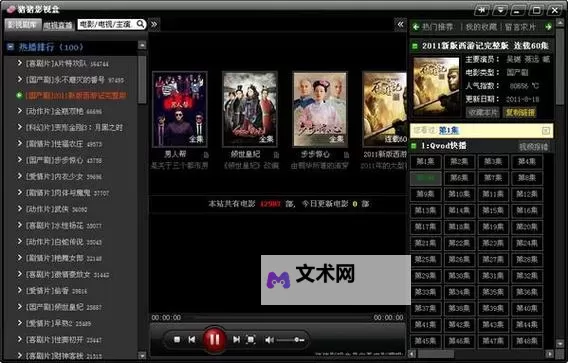Skip to the next video
Viewport: 568px width, 363px height.
click(x=236, y=339)
